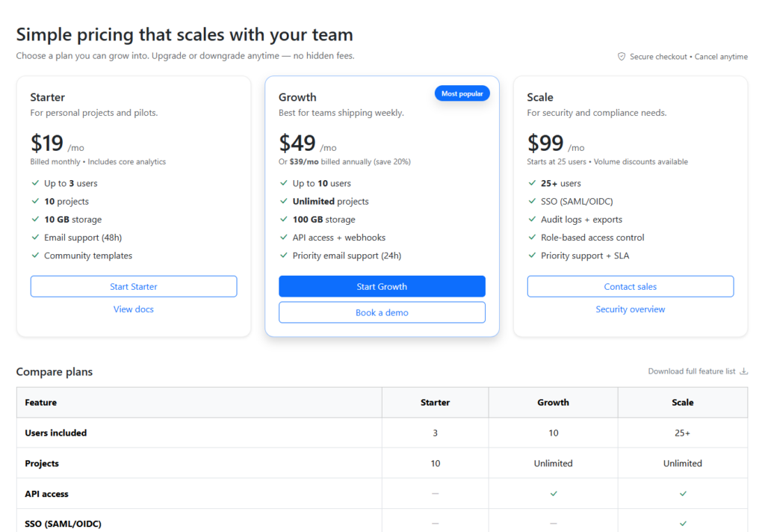Screen dimensions: 765x532
Task: Click the Growth API access checkmark in table
Action: coord(553,494)
